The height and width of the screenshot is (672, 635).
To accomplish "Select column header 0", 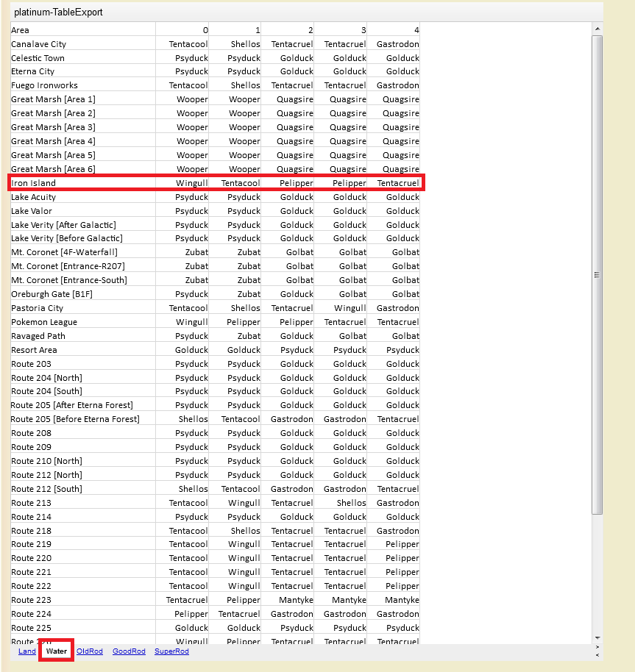I will (182, 30).
